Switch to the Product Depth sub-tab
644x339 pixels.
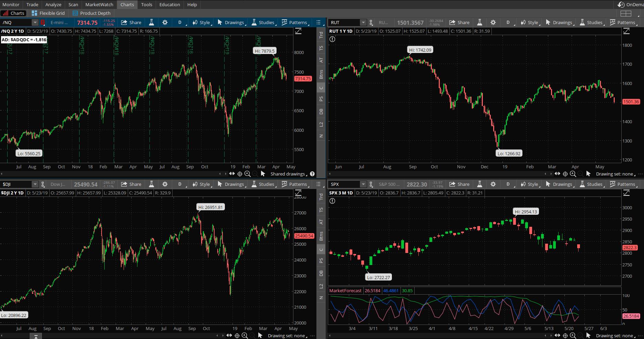tap(92, 13)
